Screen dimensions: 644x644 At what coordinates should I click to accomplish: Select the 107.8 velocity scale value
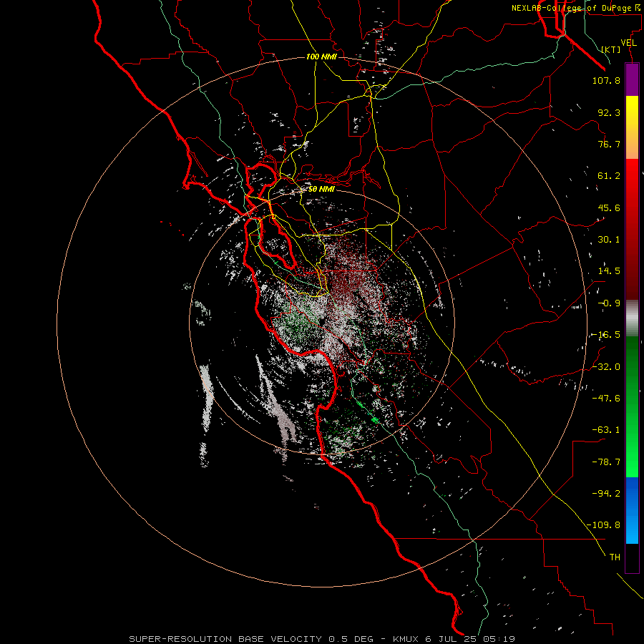[606, 80]
